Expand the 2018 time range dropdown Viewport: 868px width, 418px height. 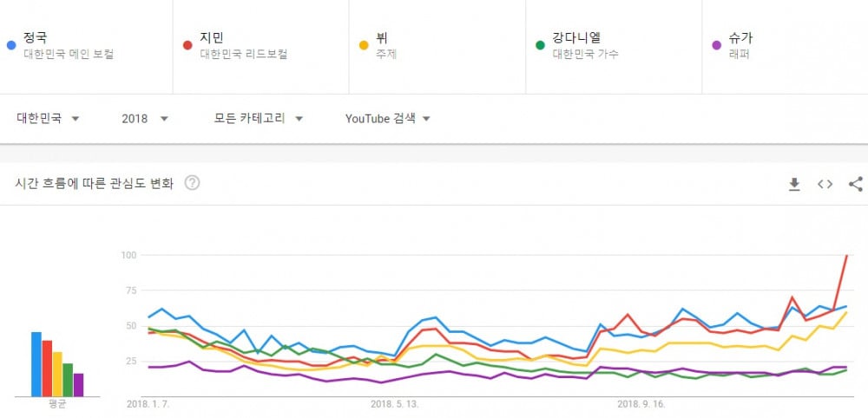(x=144, y=118)
